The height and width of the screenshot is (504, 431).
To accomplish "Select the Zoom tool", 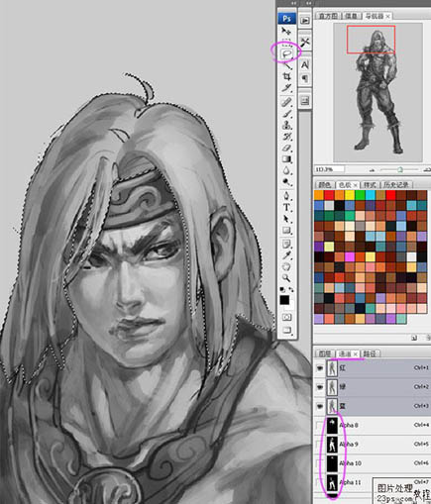I will click(286, 278).
